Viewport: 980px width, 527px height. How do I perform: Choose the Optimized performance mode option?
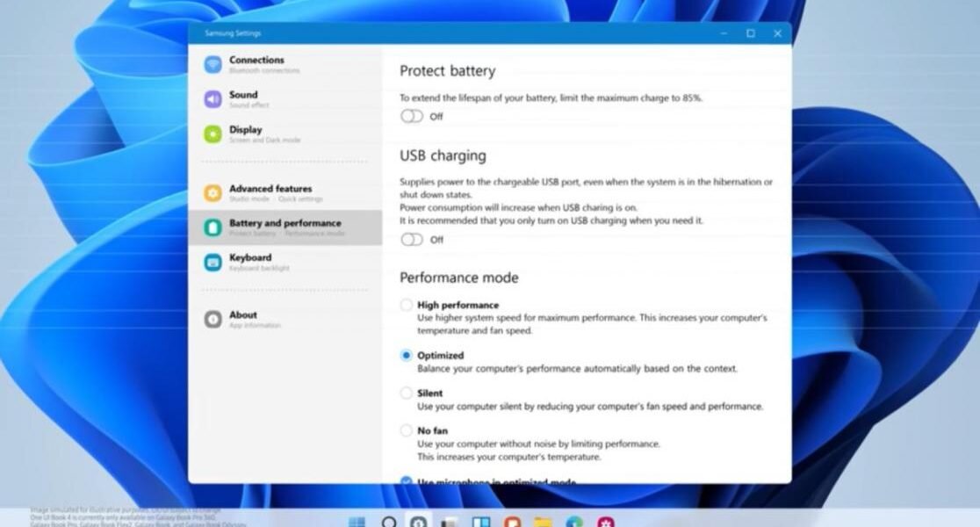407,355
